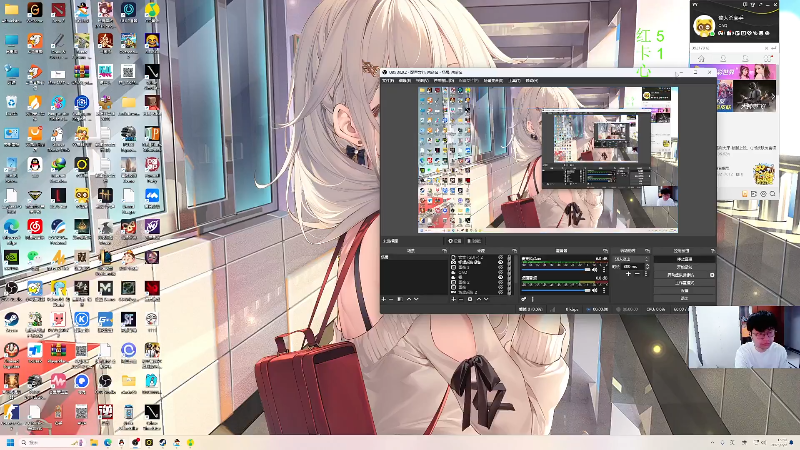
Task: Toggle lock on the second OBS source
Action: 509,262
